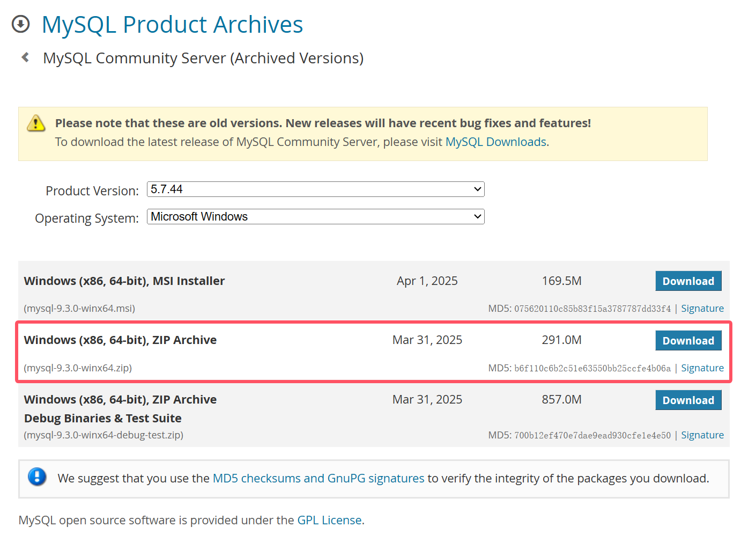This screenshot has width=756, height=549.
Task: Click the Windows MSI Installer row title
Action: (x=124, y=281)
